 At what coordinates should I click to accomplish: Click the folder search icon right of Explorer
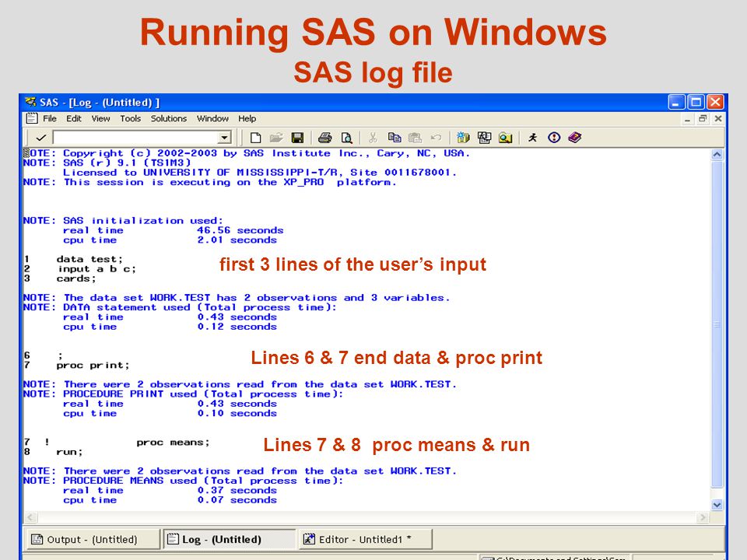click(506, 138)
